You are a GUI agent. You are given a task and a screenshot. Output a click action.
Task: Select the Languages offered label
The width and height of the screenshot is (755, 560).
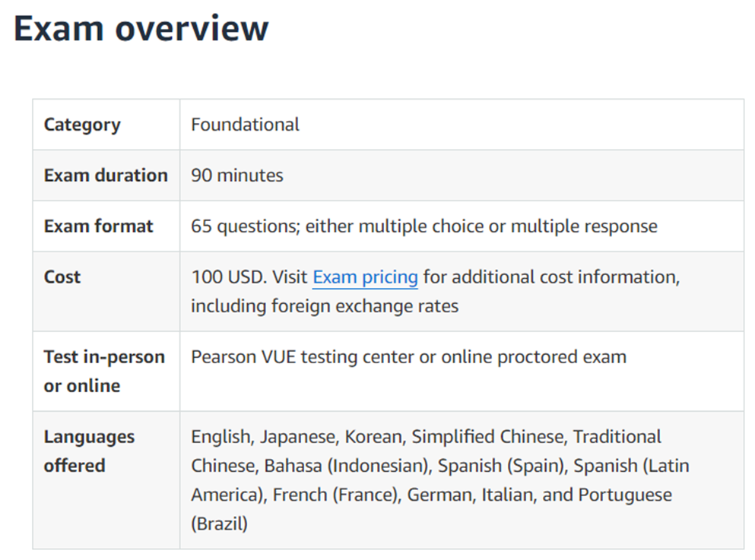pyautogui.click(x=89, y=451)
